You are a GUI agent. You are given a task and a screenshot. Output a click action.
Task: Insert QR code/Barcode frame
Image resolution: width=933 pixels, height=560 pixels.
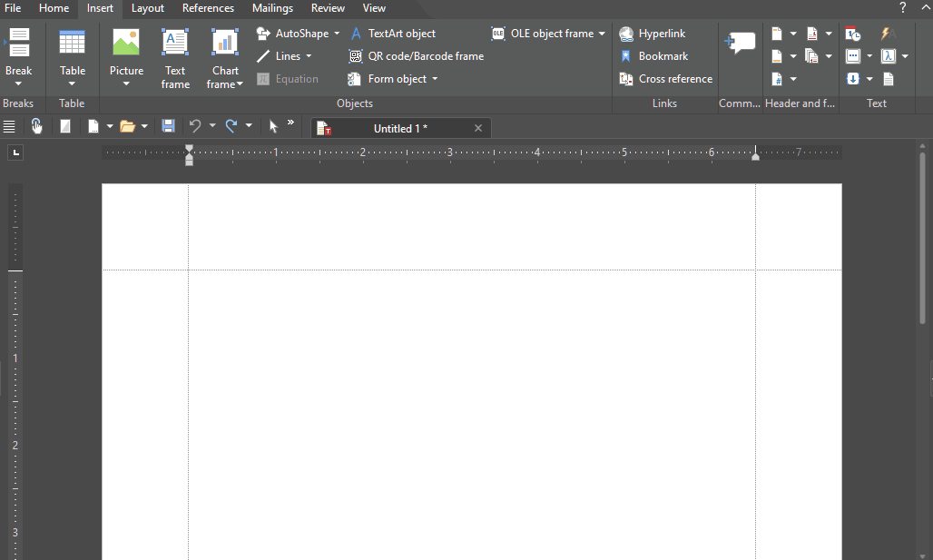[x=416, y=56]
